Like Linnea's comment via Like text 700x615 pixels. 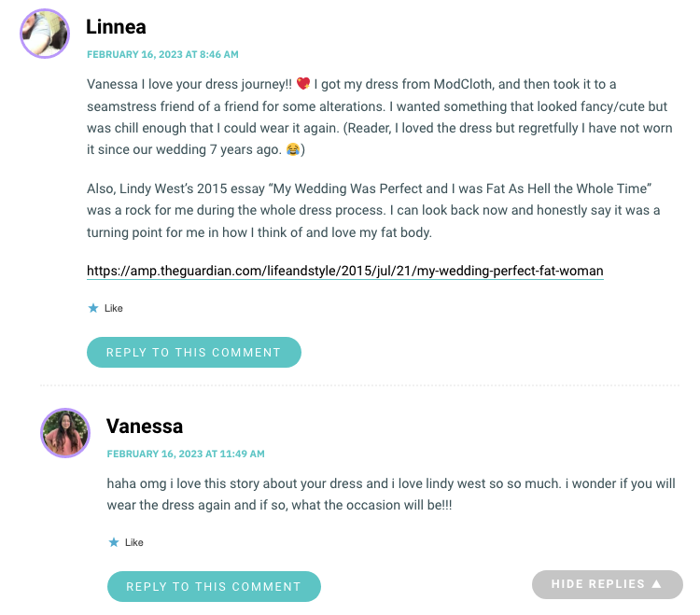point(113,308)
